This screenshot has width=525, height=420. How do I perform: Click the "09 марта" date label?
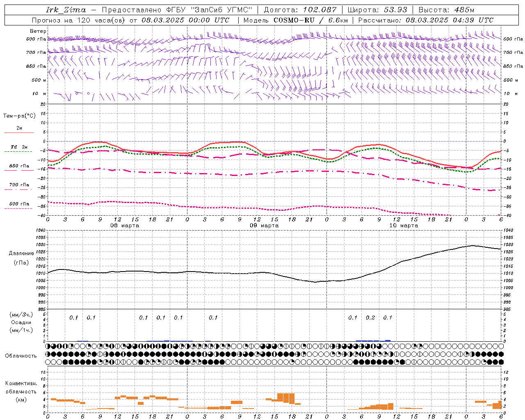[264, 226]
